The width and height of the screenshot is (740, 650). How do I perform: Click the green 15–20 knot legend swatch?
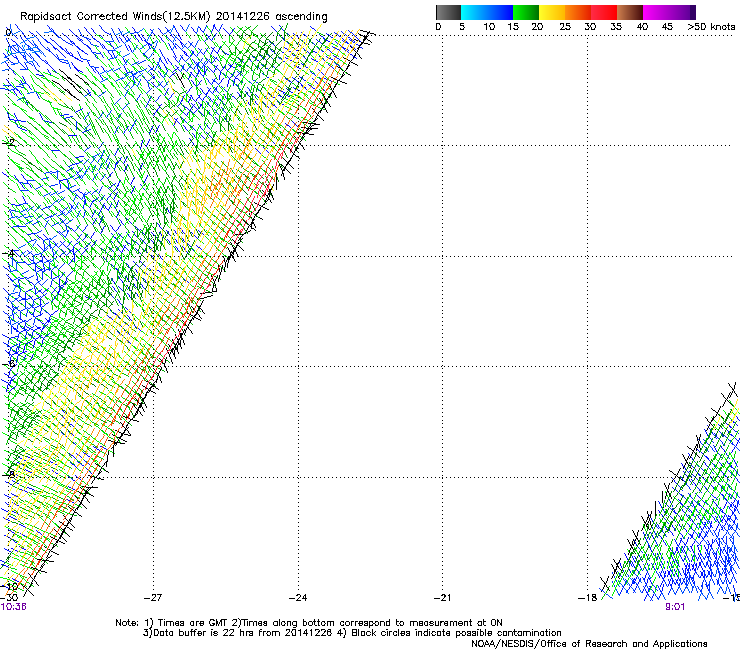[x=526, y=12]
